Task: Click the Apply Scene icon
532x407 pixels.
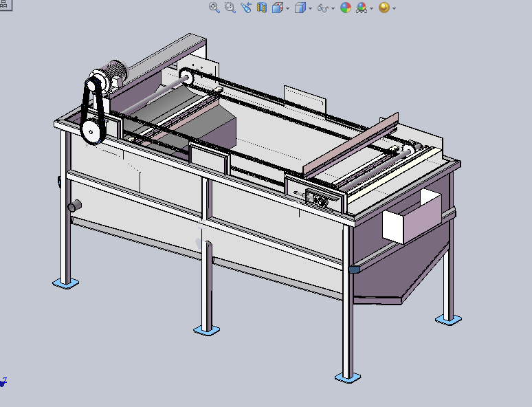Action: (x=362, y=8)
